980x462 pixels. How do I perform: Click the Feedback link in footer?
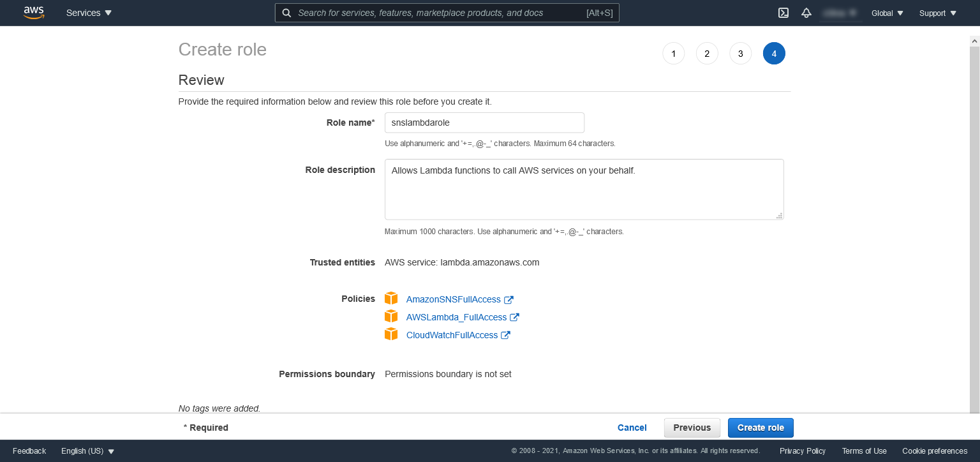[29, 451]
